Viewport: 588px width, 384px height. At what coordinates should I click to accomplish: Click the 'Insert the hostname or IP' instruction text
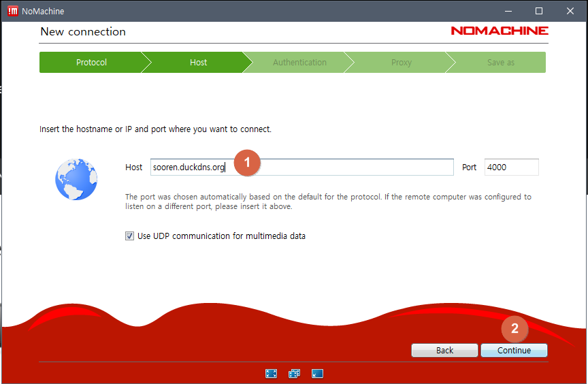point(155,129)
